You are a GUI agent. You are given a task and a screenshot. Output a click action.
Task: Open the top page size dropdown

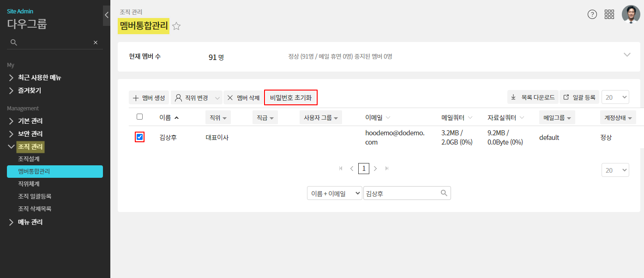[x=615, y=97]
